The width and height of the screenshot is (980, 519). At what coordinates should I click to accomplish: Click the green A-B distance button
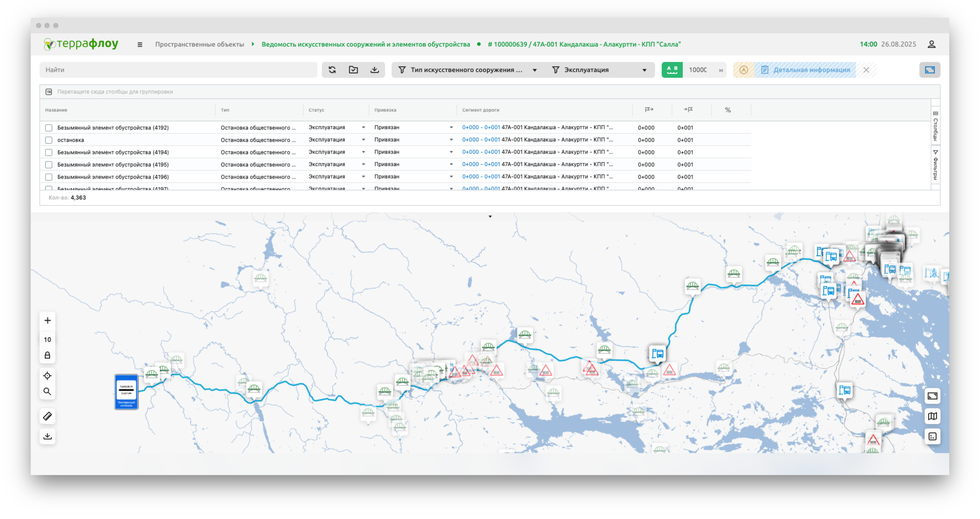(x=672, y=70)
